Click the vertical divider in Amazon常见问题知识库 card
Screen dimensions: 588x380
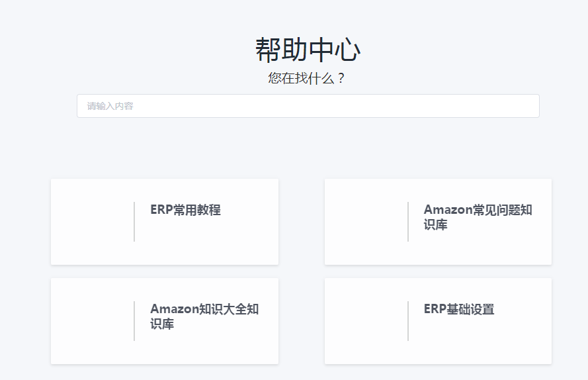[408, 222]
